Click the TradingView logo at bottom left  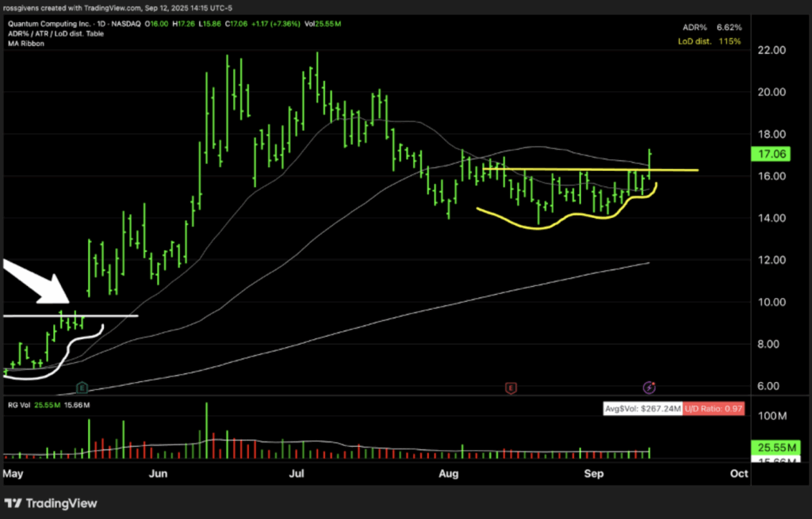tap(51, 503)
